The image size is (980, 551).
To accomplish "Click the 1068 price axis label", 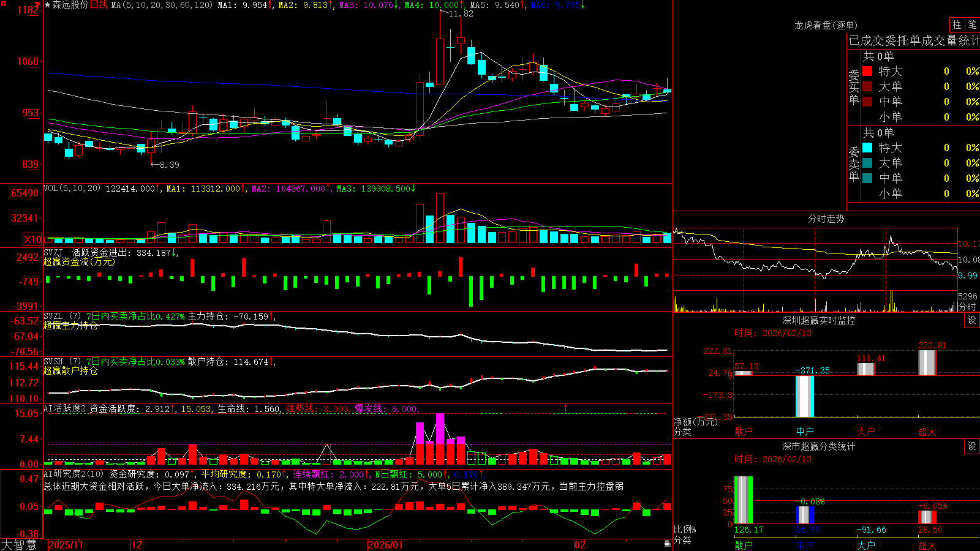I will pos(28,61).
